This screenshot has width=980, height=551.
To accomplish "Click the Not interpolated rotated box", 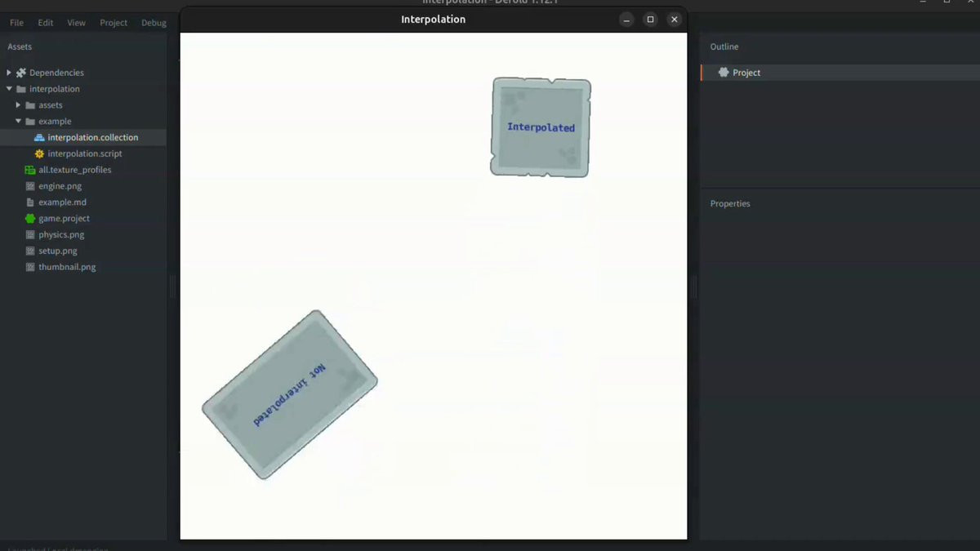I will [290, 394].
